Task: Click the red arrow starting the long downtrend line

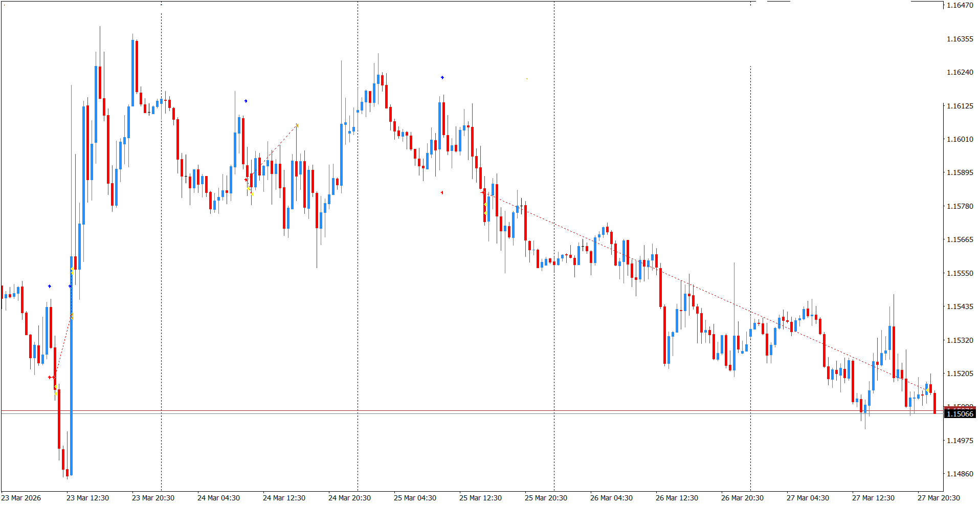Action: tap(483, 192)
